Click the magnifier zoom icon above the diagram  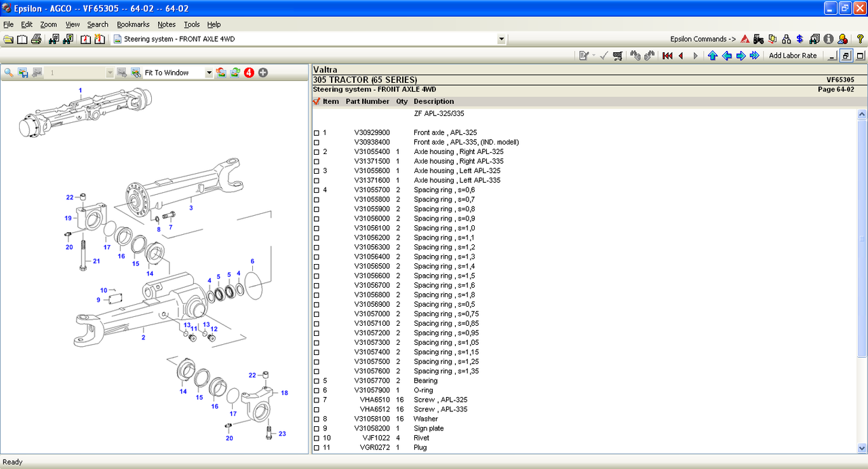[x=9, y=73]
